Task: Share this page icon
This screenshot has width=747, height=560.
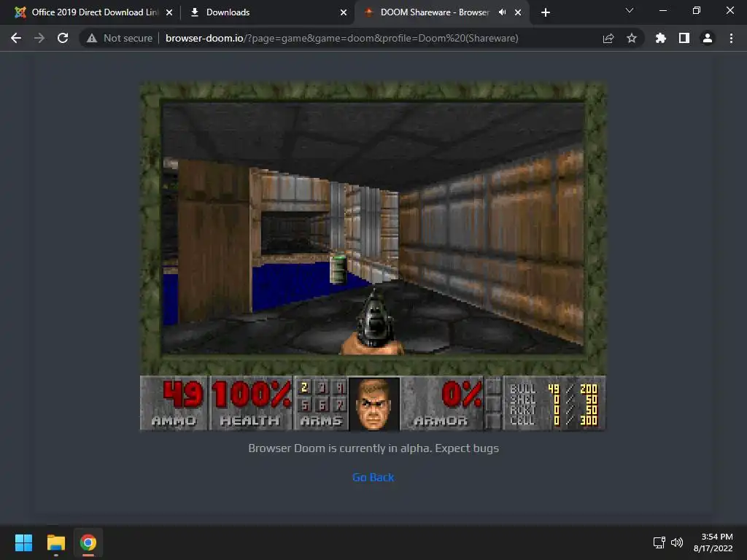Action: click(x=608, y=38)
